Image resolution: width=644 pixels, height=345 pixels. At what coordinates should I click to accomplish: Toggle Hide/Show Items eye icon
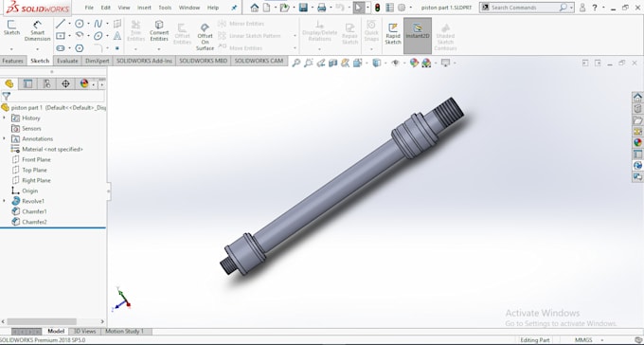pos(396,63)
